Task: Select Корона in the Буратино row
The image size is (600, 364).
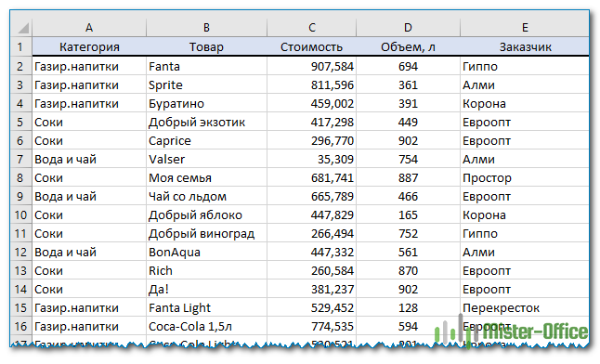Action: [x=525, y=104]
